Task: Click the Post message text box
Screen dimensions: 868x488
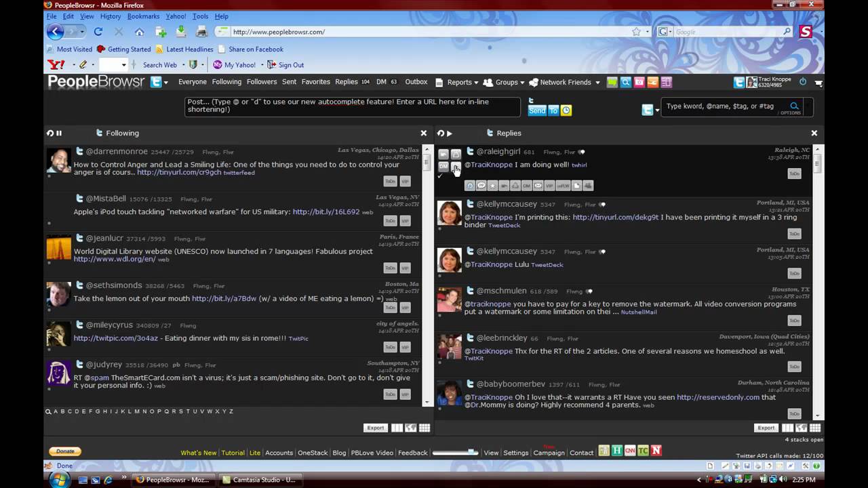Action: point(353,106)
